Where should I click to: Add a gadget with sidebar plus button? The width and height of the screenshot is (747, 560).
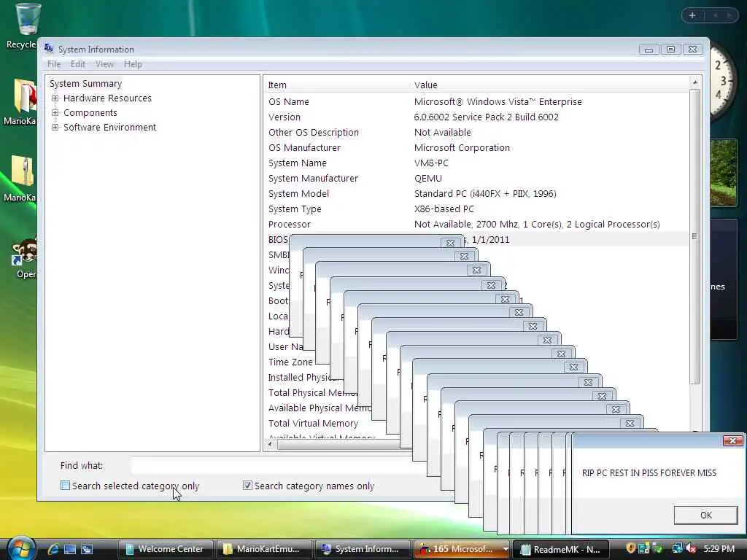[692, 16]
